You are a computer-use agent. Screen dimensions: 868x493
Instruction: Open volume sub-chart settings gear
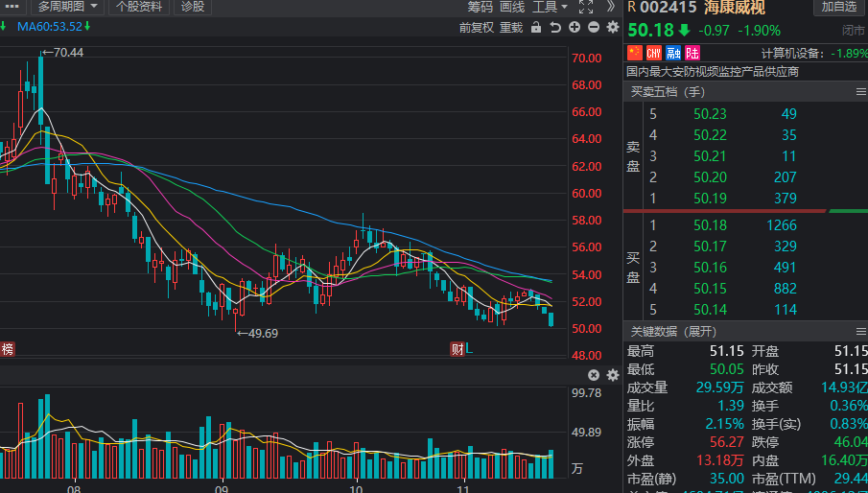[612, 375]
